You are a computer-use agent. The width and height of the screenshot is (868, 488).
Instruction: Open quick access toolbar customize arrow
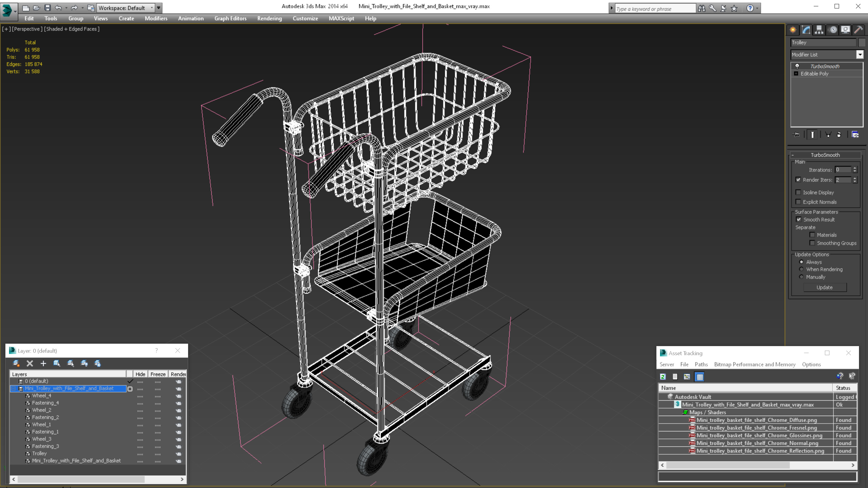[158, 8]
